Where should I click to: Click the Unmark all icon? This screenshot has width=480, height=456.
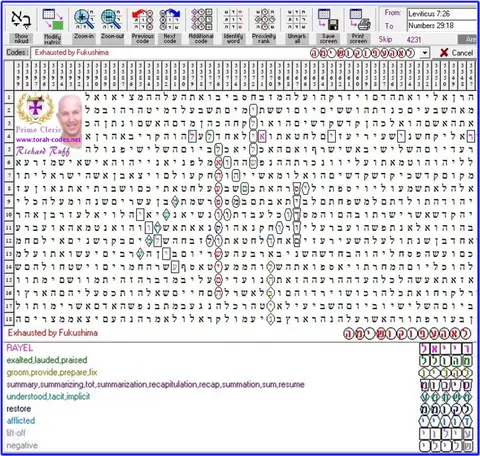[x=297, y=20]
